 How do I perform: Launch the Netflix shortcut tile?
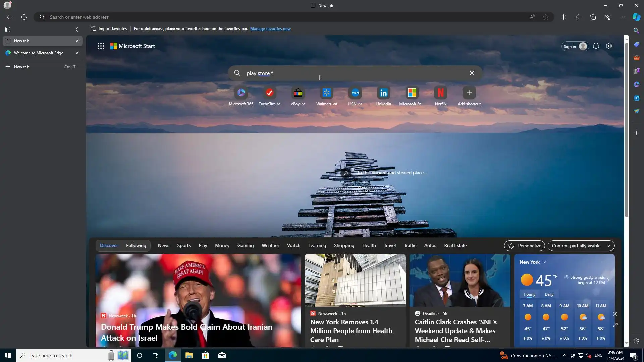440,93
